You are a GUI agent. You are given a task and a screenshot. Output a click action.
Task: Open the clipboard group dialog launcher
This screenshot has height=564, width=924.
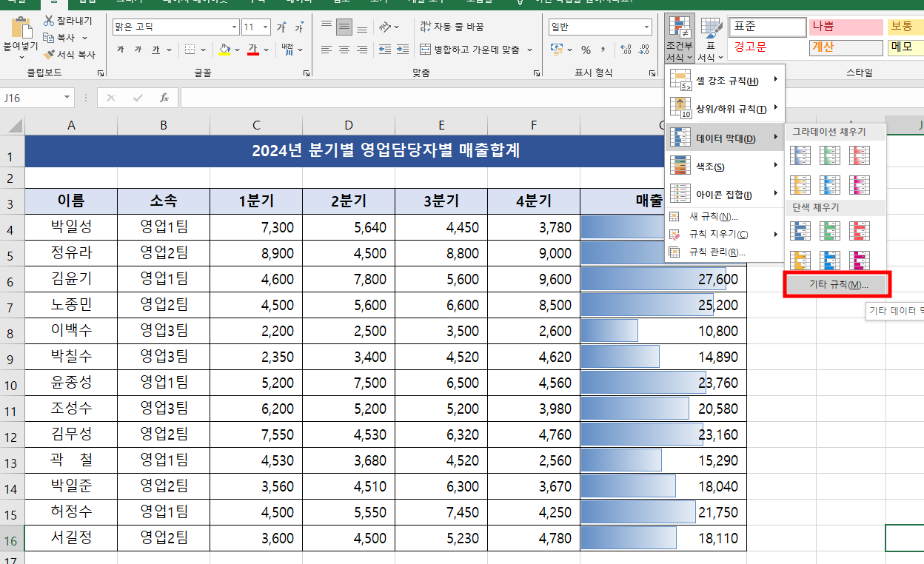click(100, 73)
